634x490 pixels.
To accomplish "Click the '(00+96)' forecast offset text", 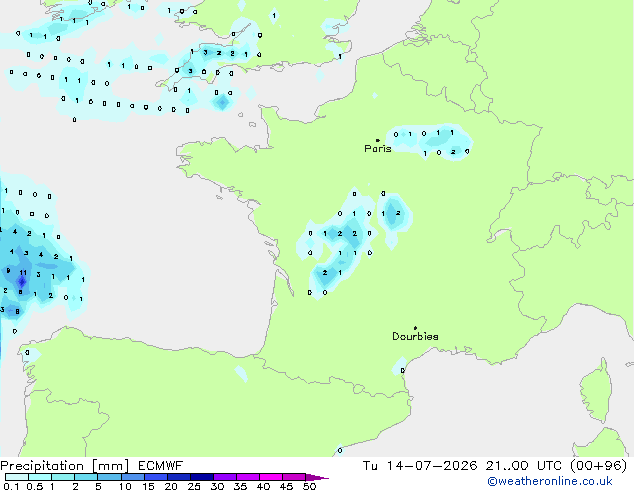I will 598,466.
